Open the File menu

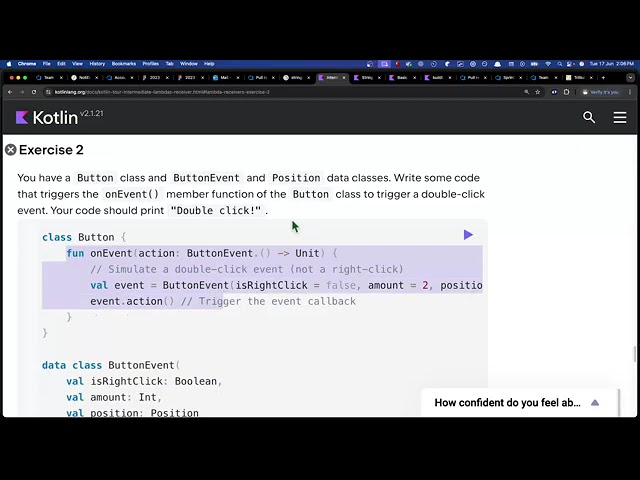[x=47, y=64]
